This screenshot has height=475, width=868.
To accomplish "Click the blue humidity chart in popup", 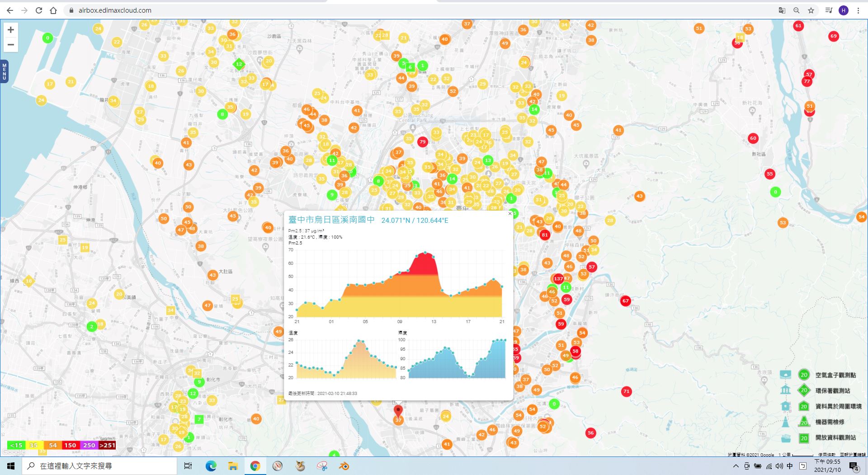I will pos(457,359).
